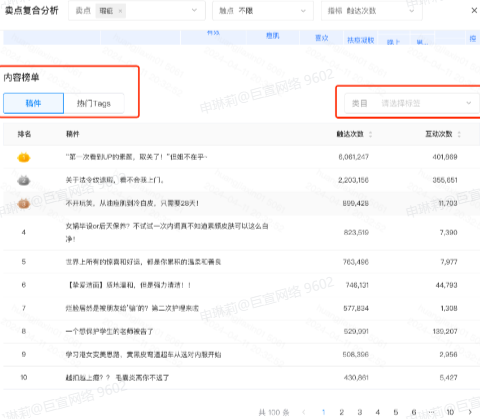
Task: Click the 祛痘凝胶 label in the chart
Action: coord(361,40)
